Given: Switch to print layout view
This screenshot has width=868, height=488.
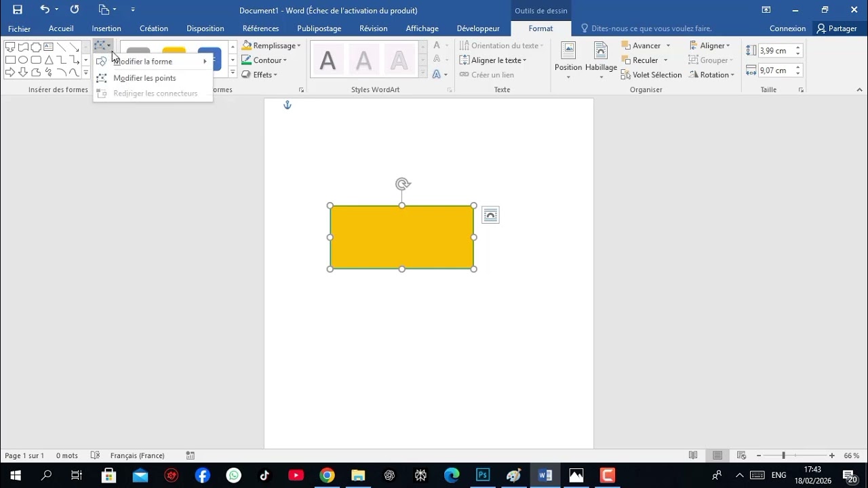Looking at the screenshot, I should (717, 455).
